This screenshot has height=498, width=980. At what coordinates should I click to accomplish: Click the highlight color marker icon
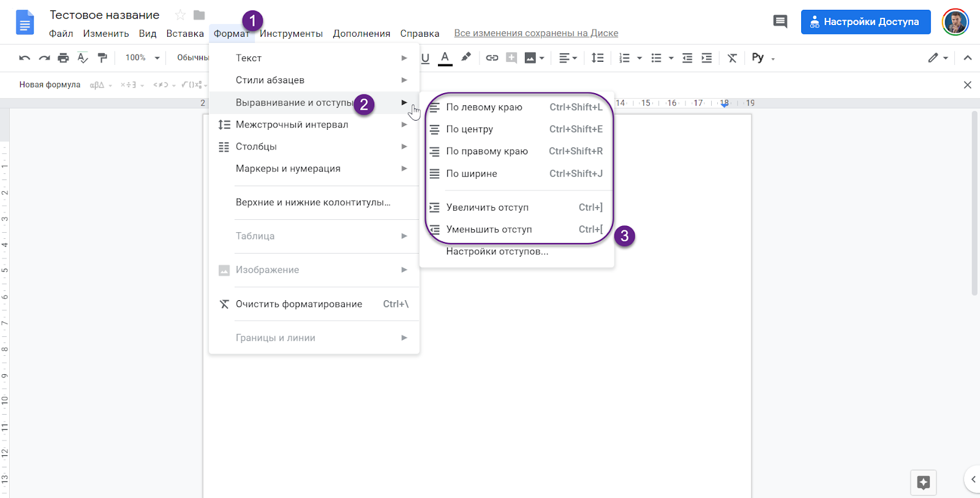466,58
